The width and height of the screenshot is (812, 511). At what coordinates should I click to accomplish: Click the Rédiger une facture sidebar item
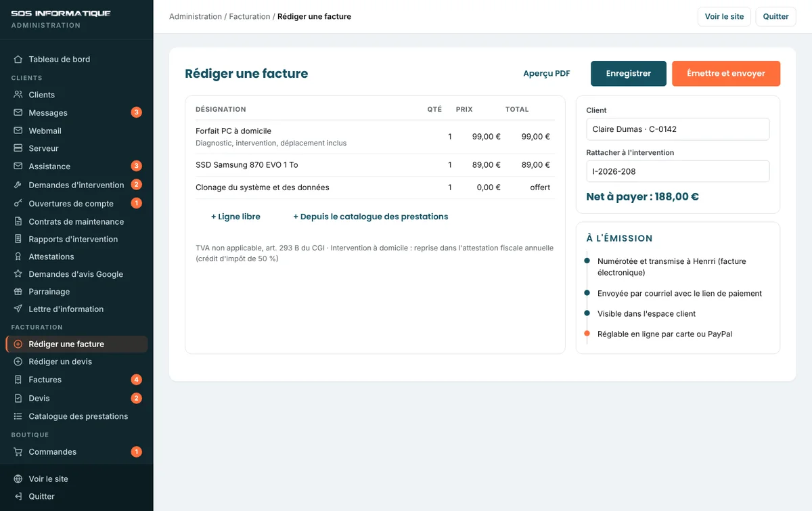click(x=76, y=344)
